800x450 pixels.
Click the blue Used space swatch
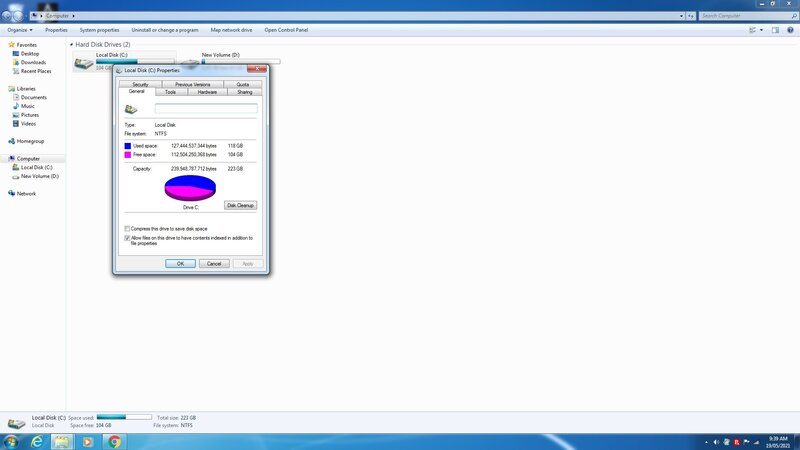pos(128,146)
